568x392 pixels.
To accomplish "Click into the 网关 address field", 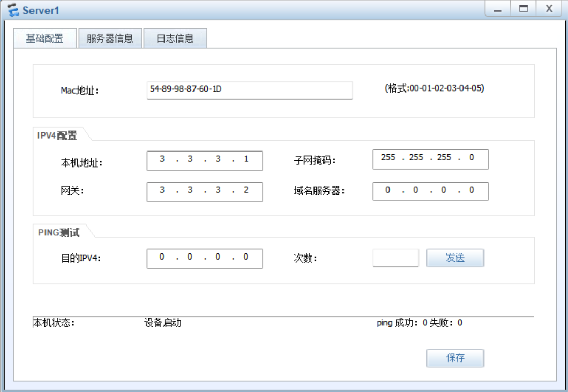I will pyautogui.click(x=204, y=191).
